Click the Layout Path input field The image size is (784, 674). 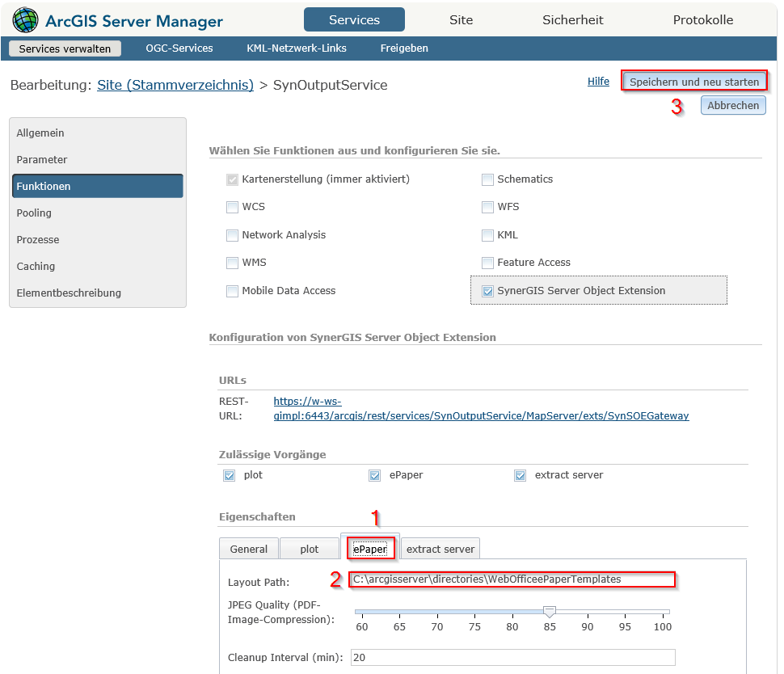coord(512,579)
